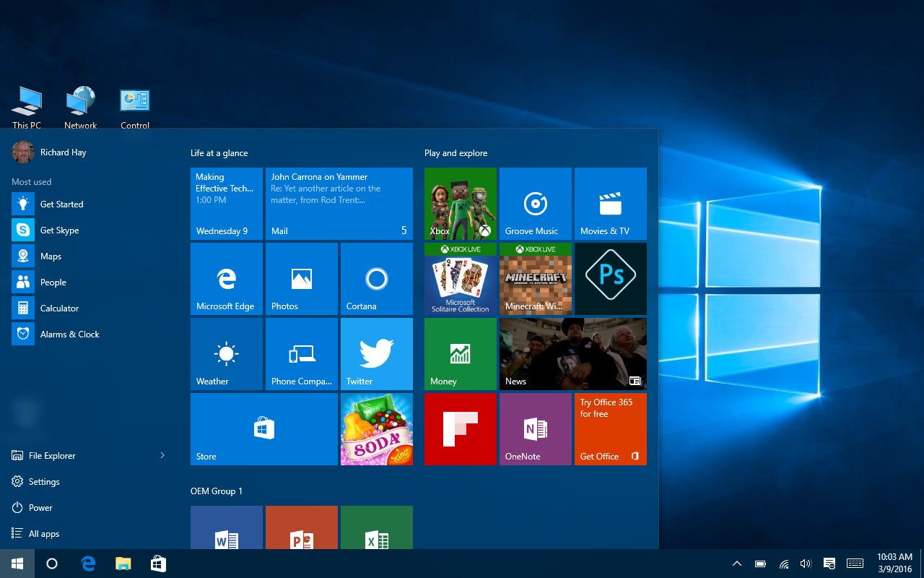The height and width of the screenshot is (578, 924).
Task: Open the Twitter tile
Action: coord(376,354)
